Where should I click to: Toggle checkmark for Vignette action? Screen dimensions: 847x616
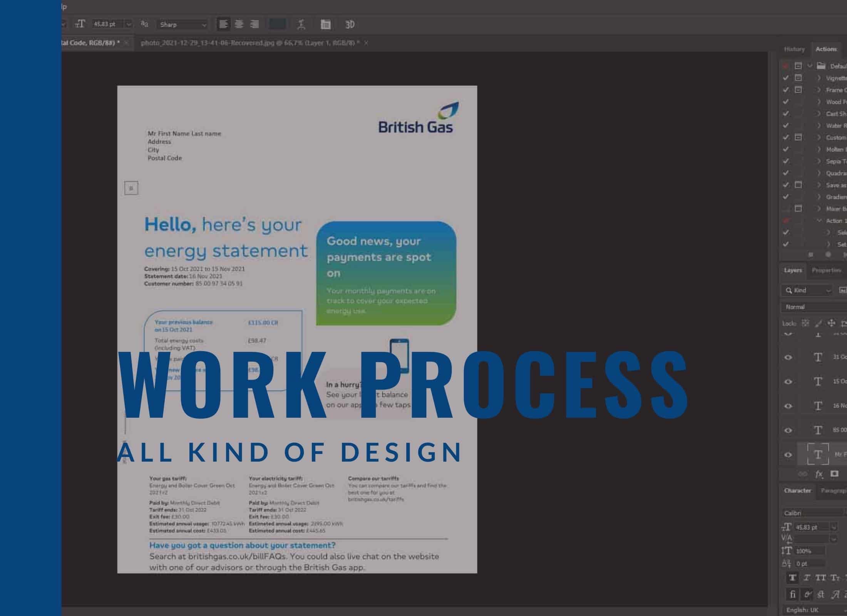(786, 78)
